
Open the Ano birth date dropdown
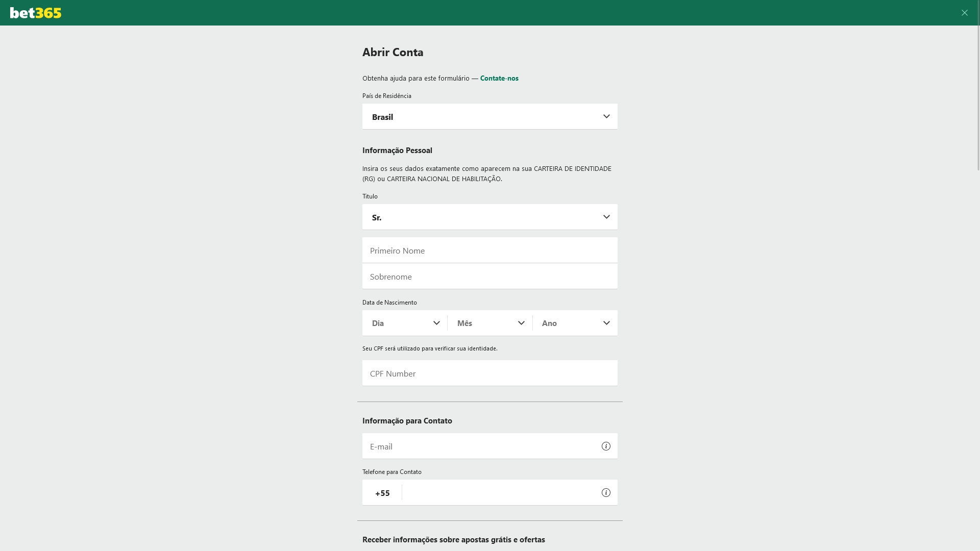575,323
